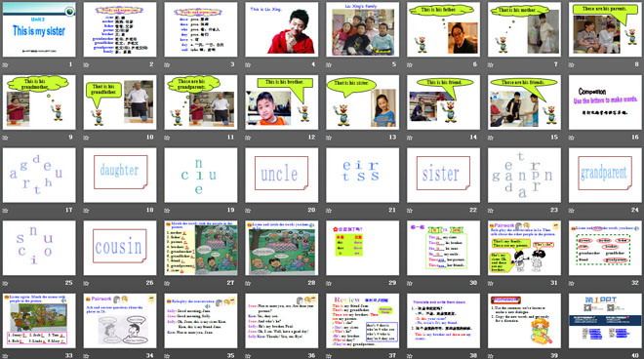
Task: Select slide 40 PPT ending slide
Action: pos(605,320)
